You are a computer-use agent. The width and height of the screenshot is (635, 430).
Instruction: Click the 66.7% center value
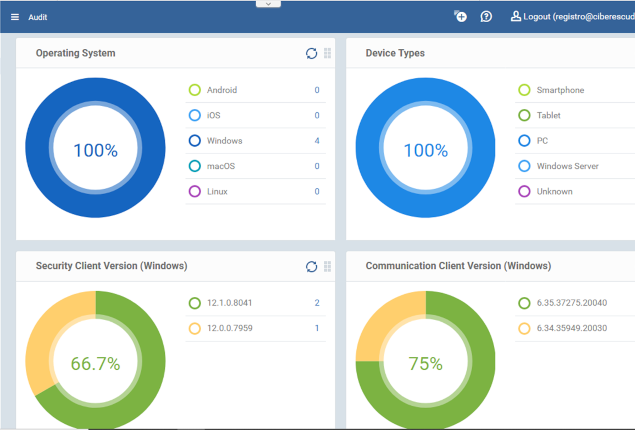(96, 364)
